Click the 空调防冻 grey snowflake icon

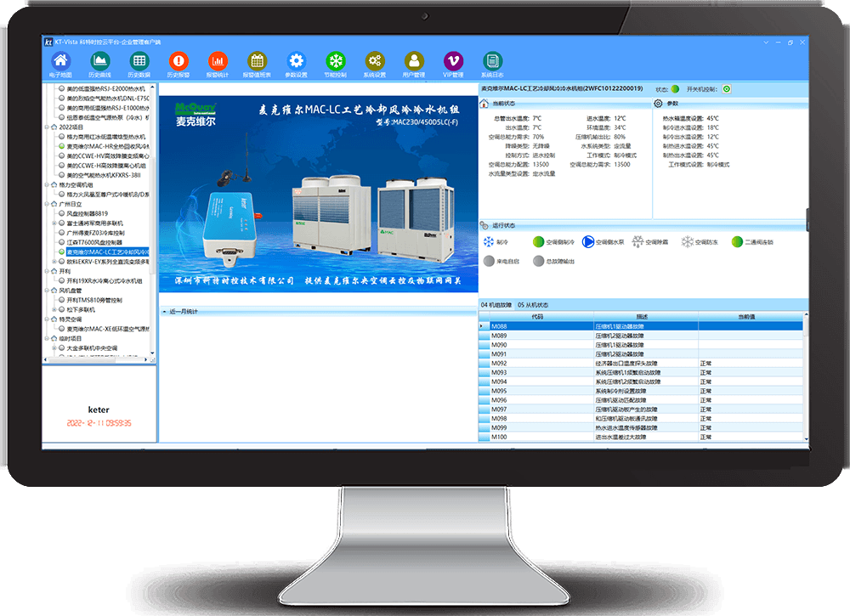[x=688, y=241]
